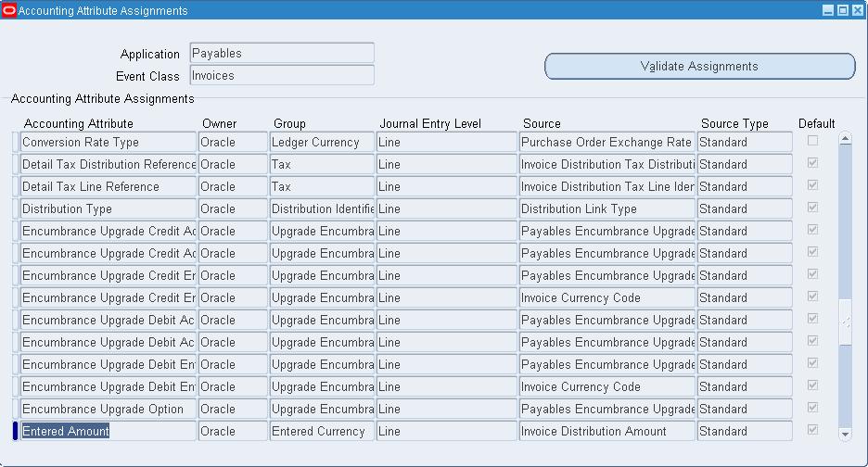
Task: Select the Conversion Rate Type attribute cell
Action: click(108, 142)
